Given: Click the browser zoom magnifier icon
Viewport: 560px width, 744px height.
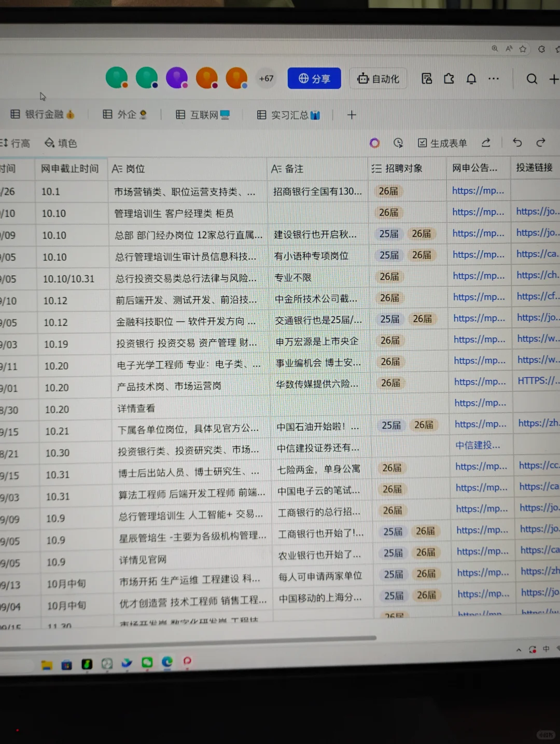Looking at the screenshot, I should 495,48.
